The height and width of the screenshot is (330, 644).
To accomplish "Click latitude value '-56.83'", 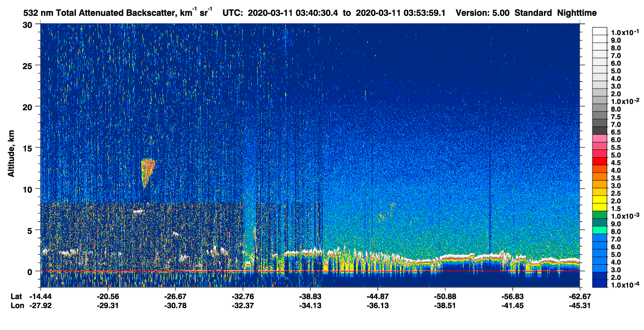I will (512, 296).
